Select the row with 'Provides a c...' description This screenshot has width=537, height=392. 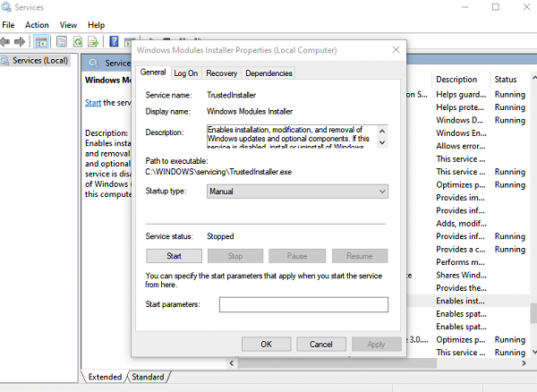(468, 250)
